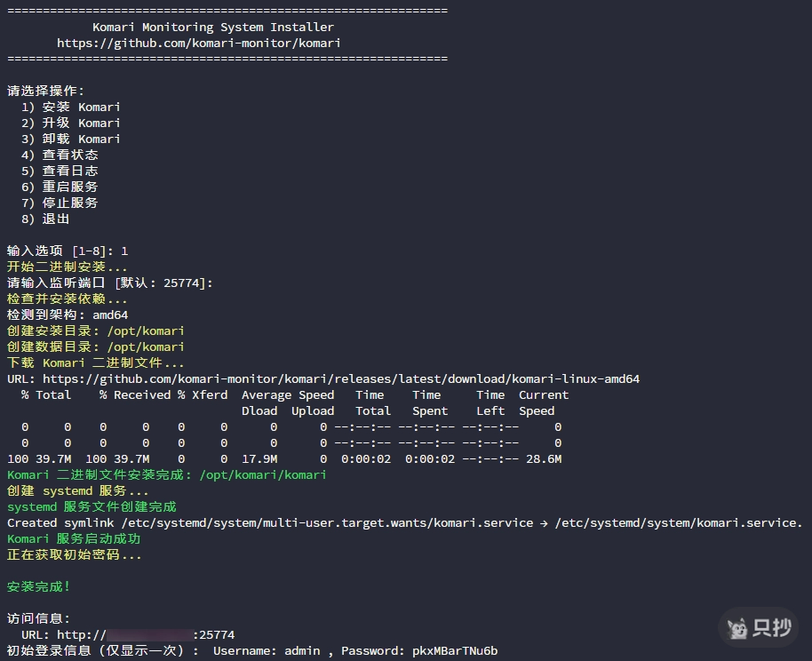
Task: Click the Komari Monitoring System Installer title
Action: point(213,27)
